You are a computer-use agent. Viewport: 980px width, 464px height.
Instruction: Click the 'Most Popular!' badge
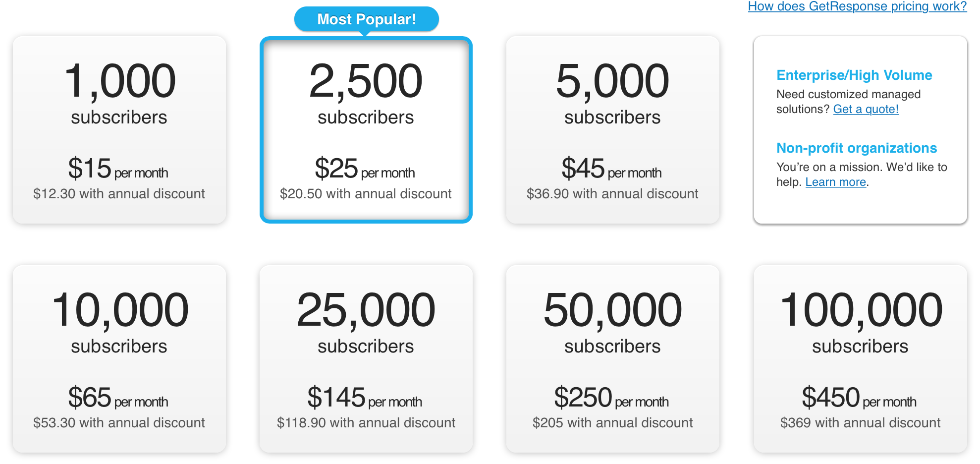(x=367, y=19)
